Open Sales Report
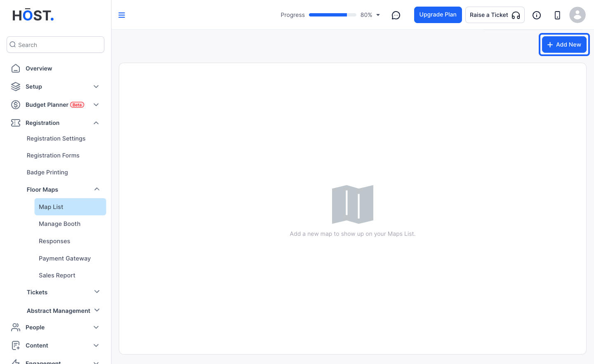Viewport: 594px width, 364px height. coord(57,275)
